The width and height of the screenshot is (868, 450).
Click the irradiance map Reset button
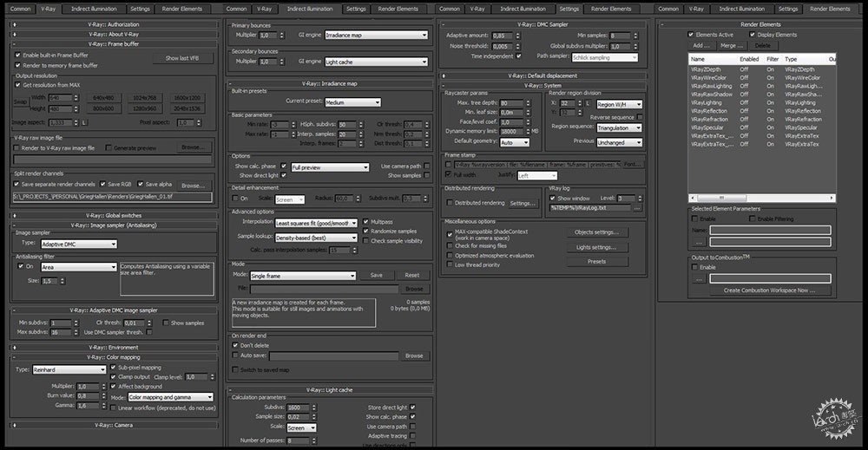411,276
